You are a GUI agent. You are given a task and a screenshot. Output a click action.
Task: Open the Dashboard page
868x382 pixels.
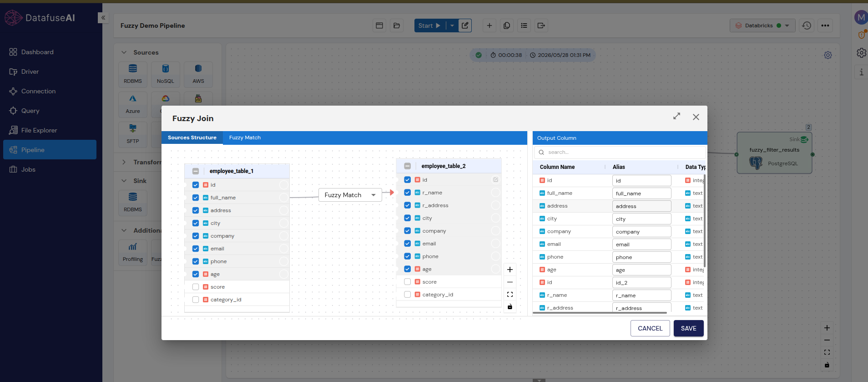click(37, 52)
